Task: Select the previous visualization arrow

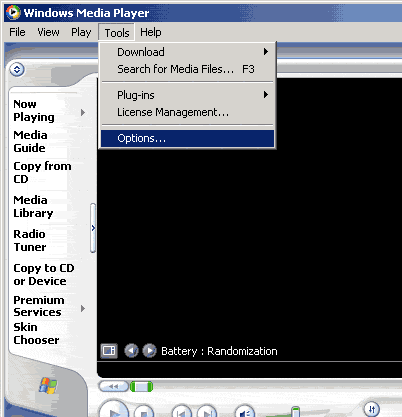Action: (131, 351)
